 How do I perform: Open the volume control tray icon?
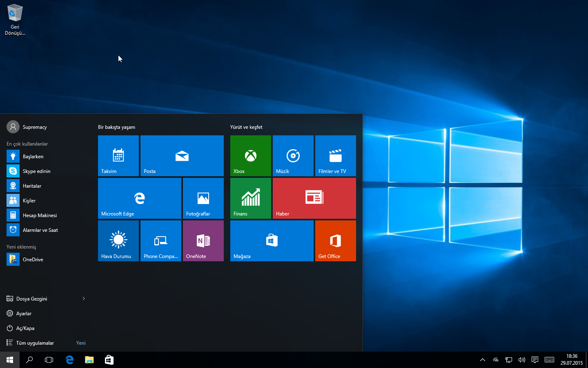[x=522, y=360]
